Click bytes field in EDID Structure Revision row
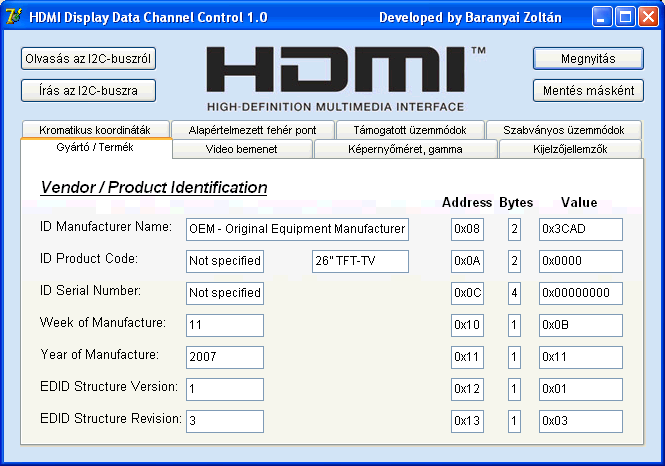The height and width of the screenshot is (466, 665). coord(514,421)
